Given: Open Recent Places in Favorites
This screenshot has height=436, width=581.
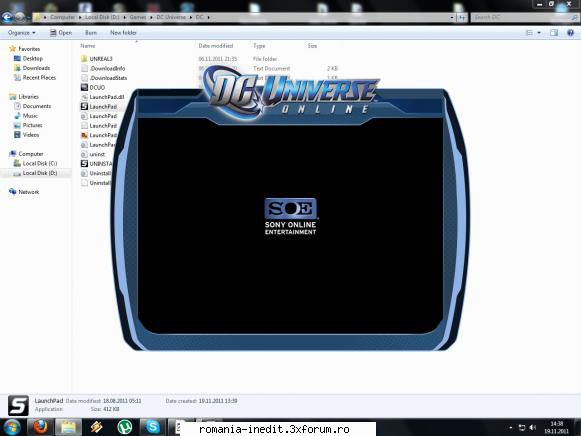Looking at the screenshot, I should point(35,78).
